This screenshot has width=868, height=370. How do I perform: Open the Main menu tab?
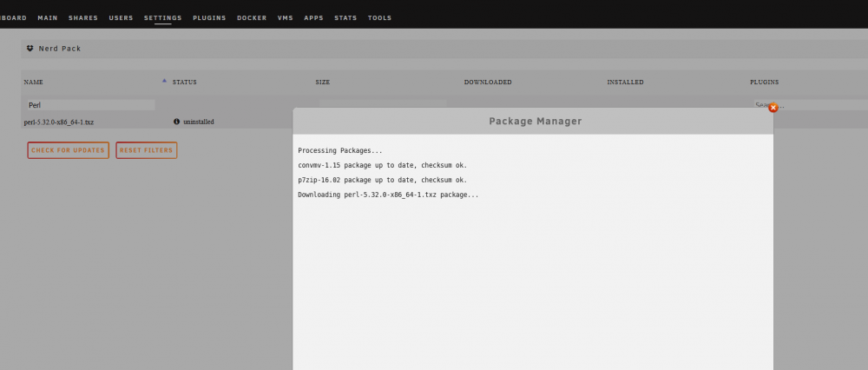(x=48, y=17)
